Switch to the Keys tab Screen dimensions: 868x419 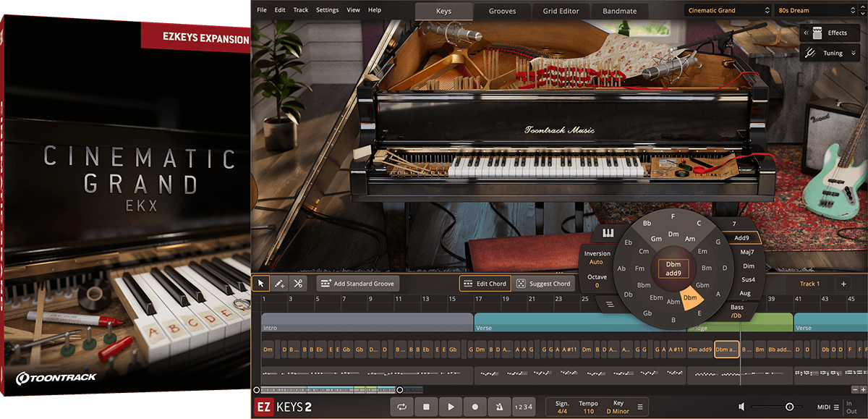(444, 11)
